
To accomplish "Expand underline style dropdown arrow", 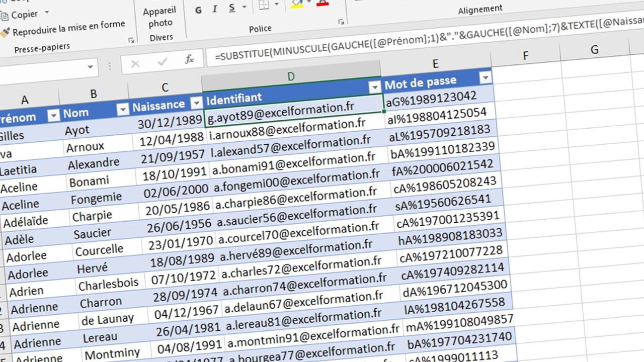I will pos(246,8).
